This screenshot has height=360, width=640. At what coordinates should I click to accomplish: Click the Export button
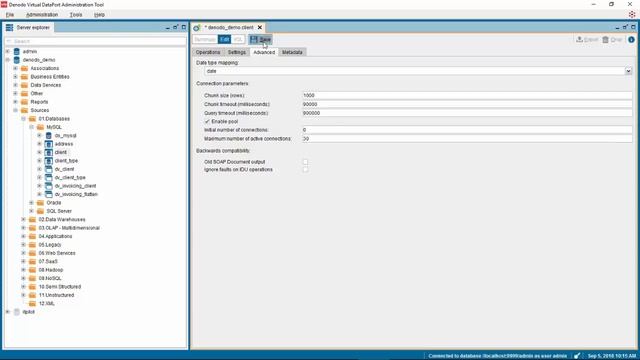(x=587, y=40)
